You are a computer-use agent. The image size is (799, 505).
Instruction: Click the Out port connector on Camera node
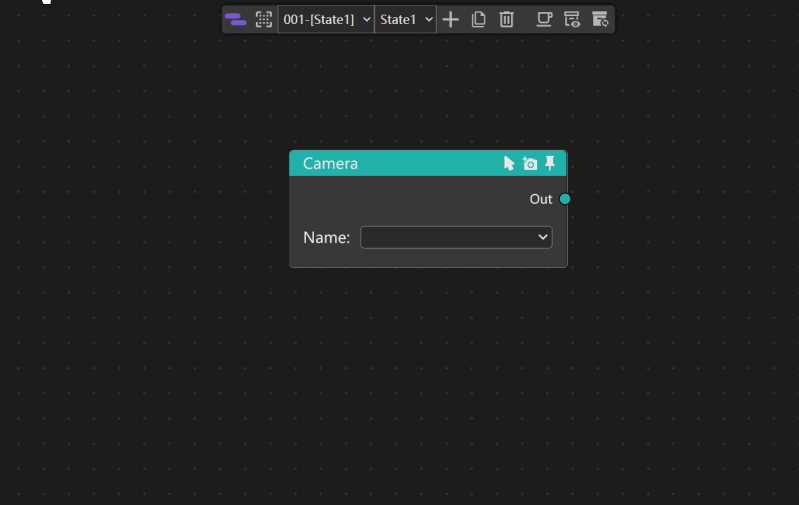coord(565,199)
